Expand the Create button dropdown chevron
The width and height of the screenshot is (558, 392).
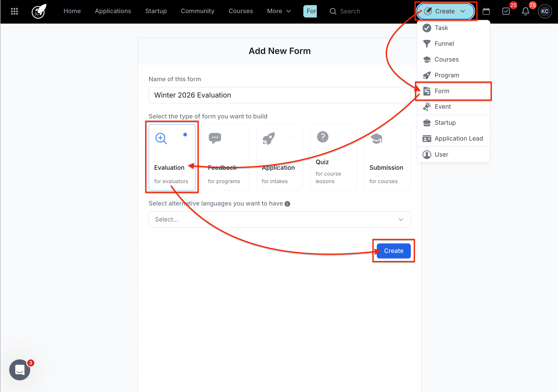pos(463,11)
